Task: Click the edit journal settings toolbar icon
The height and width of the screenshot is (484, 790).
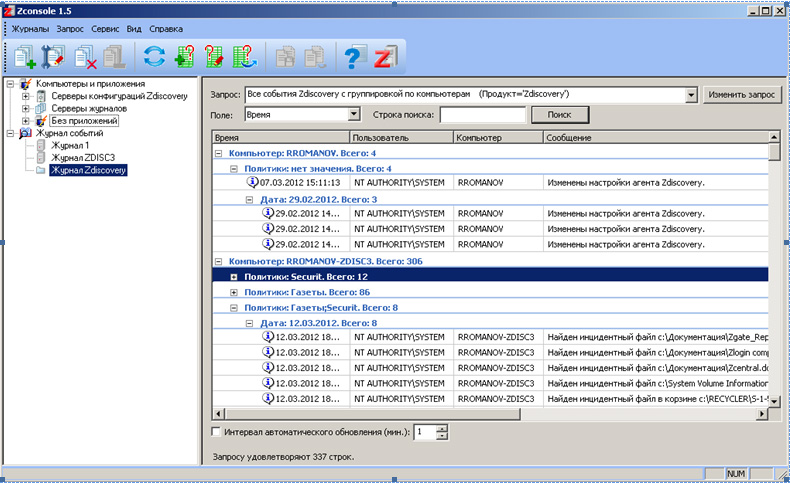Action: (53, 57)
